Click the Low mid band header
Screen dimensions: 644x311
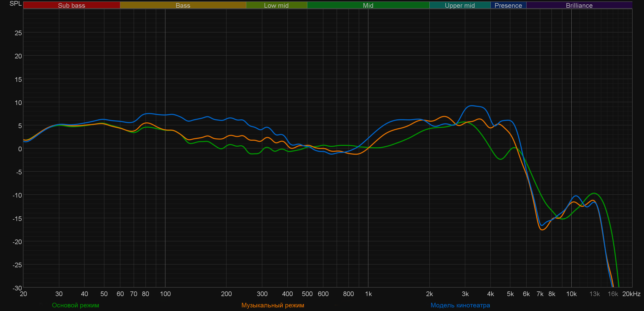click(276, 5)
